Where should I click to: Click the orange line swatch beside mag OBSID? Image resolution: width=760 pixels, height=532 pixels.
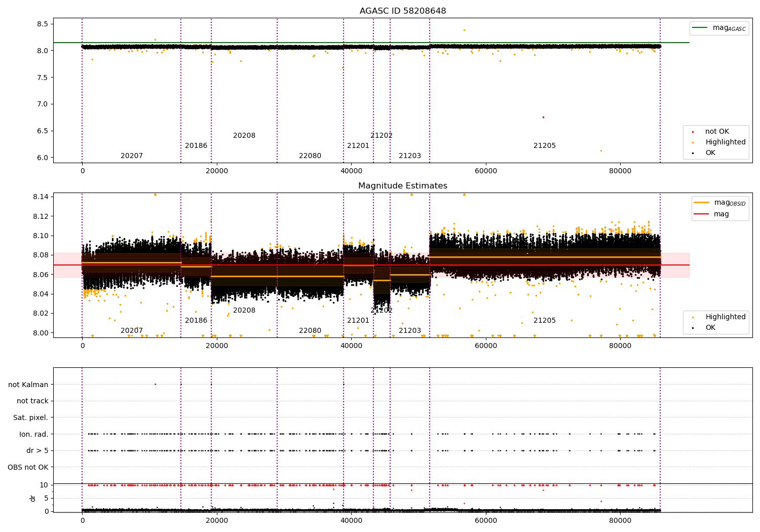pyautogui.click(x=702, y=202)
